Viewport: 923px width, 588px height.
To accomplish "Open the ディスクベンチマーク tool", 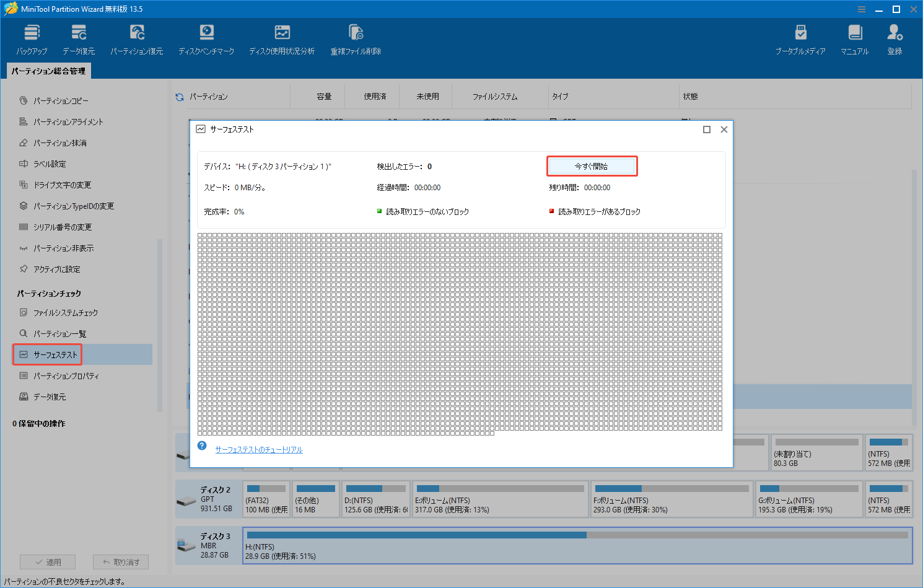I will (206, 38).
